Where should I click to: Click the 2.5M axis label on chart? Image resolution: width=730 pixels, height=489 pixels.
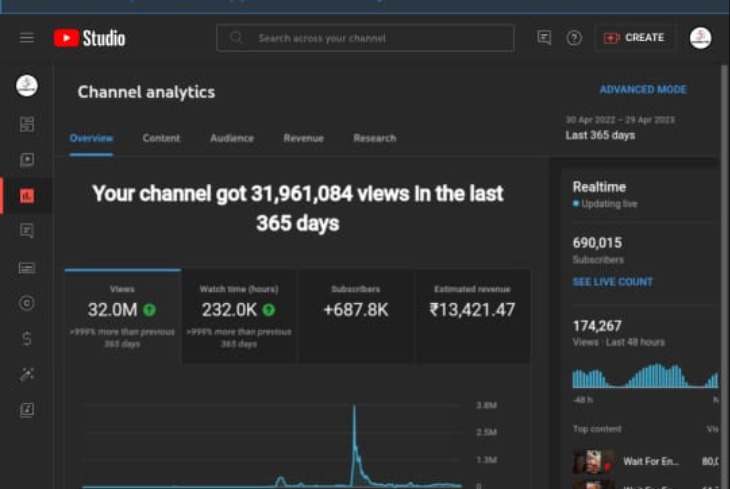[487, 433]
